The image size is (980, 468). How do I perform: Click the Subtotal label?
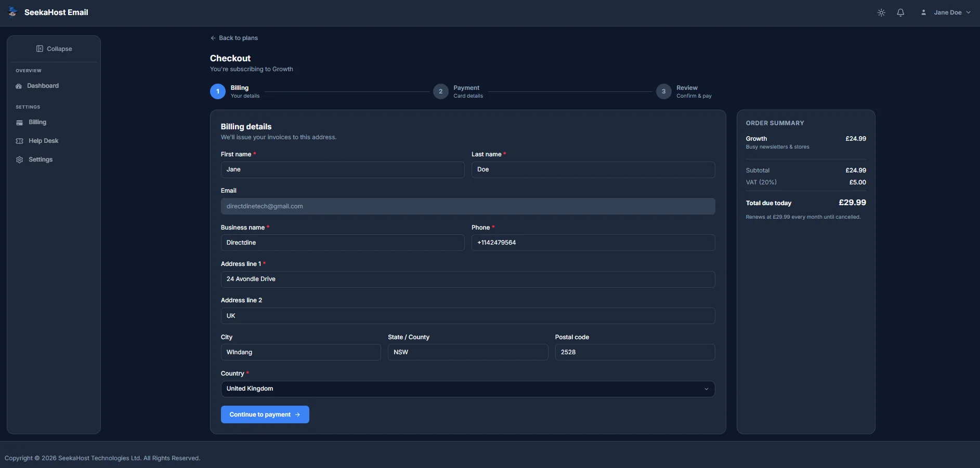757,170
